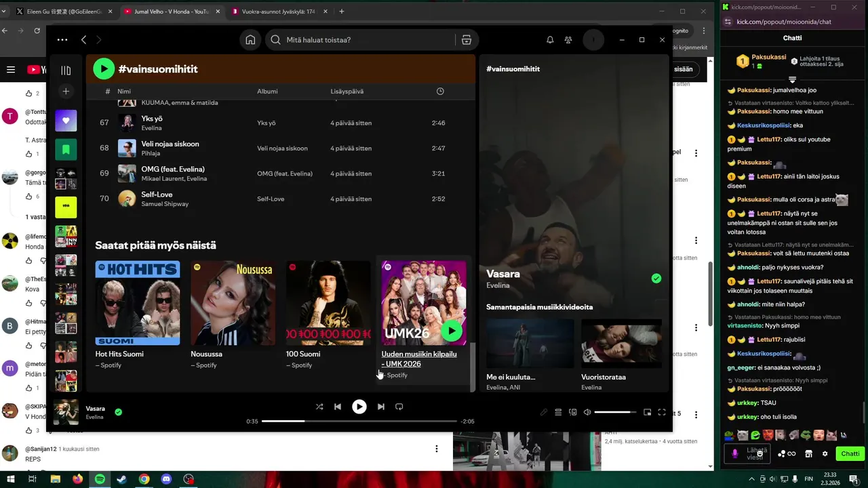Image resolution: width=868 pixels, height=488 pixels.
Task: Open Kick chat settings gear
Action: point(825,454)
